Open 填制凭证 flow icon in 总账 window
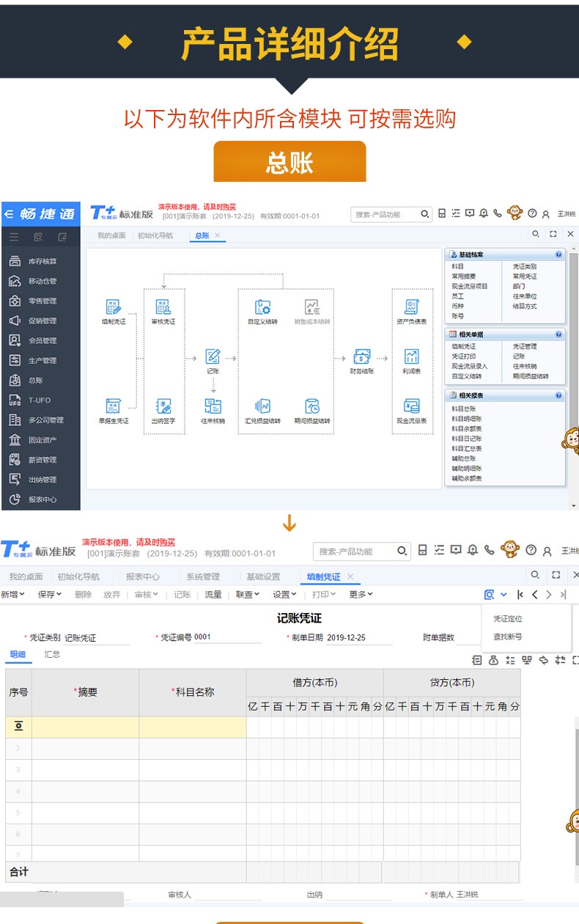The image size is (579, 924). click(114, 307)
